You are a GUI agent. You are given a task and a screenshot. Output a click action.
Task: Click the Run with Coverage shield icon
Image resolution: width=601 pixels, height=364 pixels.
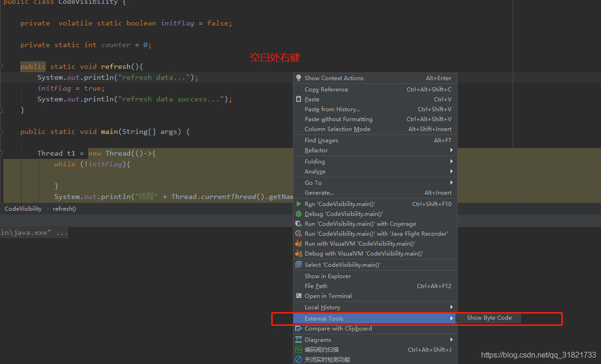(x=299, y=224)
